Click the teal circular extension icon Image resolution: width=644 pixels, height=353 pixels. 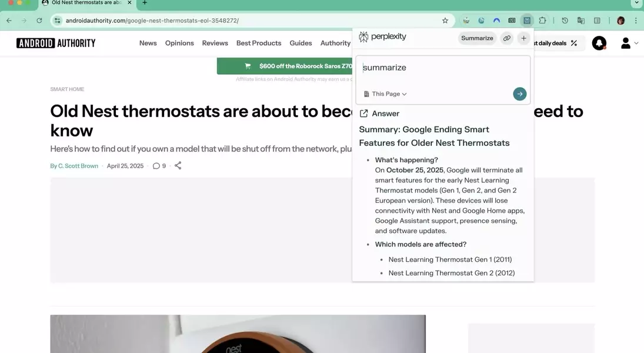point(481,20)
